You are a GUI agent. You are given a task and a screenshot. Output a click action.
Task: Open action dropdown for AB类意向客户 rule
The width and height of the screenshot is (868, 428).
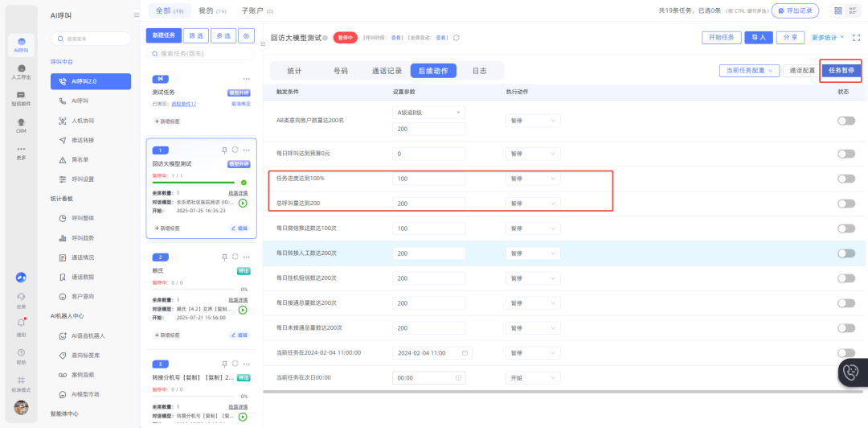[x=533, y=121]
